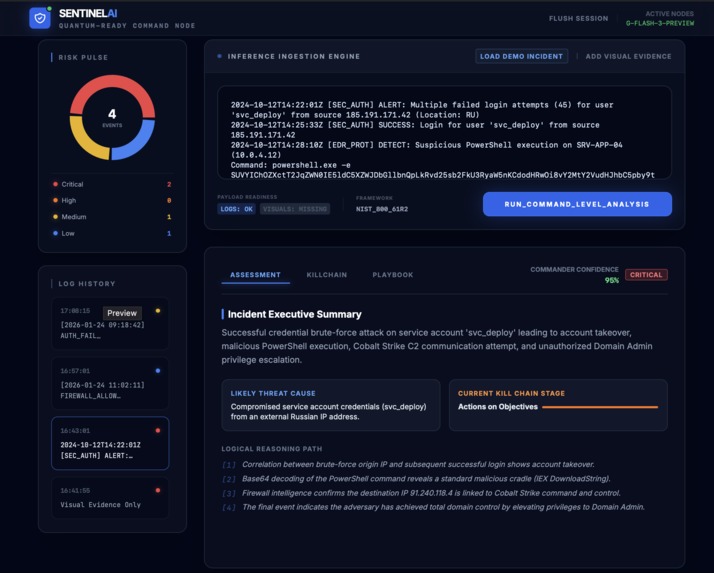Click the LOG HISTORY panel heading
The image size is (714, 573).
(x=87, y=284)
